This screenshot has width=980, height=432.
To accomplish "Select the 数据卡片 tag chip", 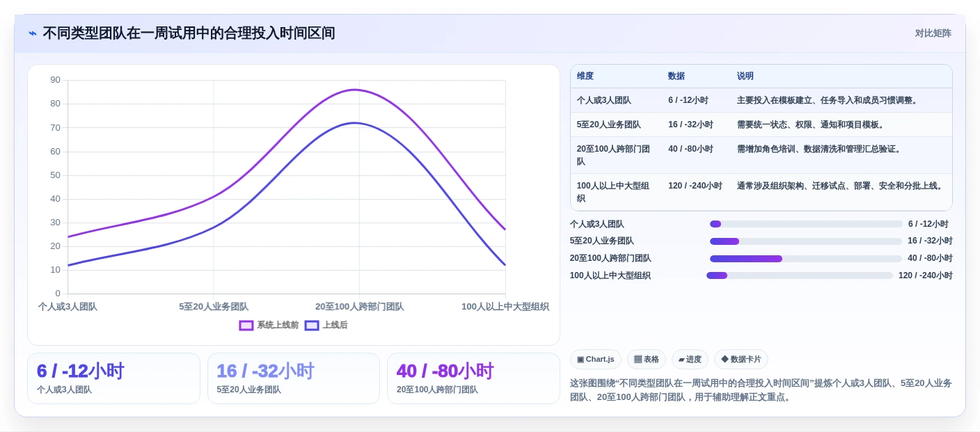I will [x=741, y=360].
